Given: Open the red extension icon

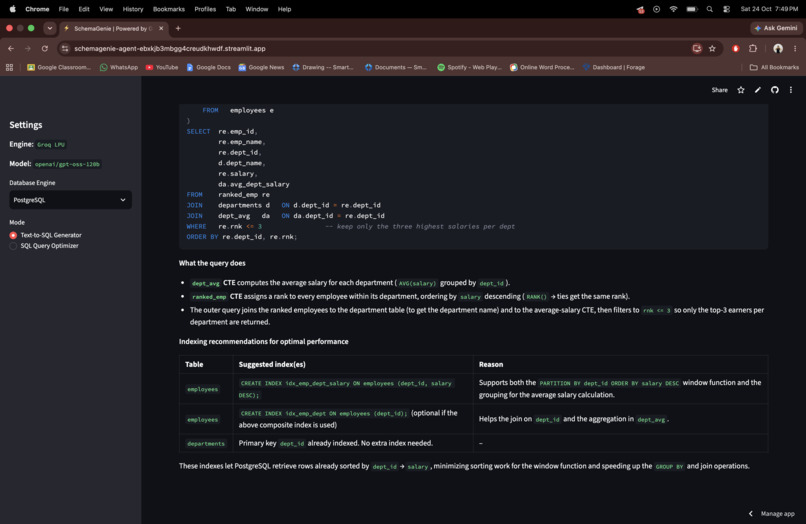Looking at the screenshot, I should point(736,48).
